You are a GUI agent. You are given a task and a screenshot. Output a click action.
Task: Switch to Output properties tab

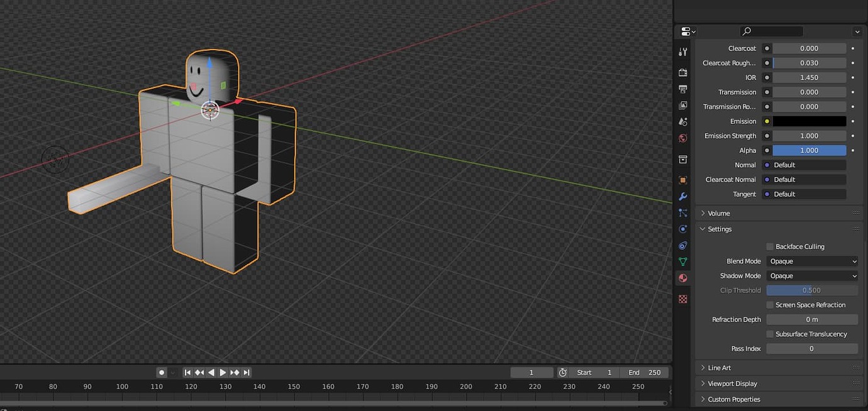click(x=683, y=89)
